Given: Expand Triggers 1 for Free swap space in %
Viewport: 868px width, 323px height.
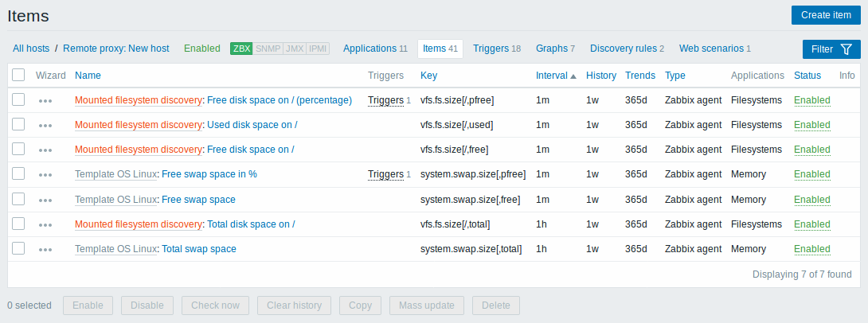Looking at the screenshot, I should (x=386, y=174).
